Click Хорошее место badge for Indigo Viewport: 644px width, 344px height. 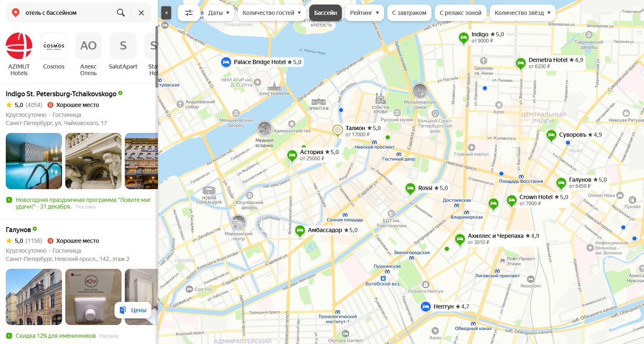[x=73, y=105]
